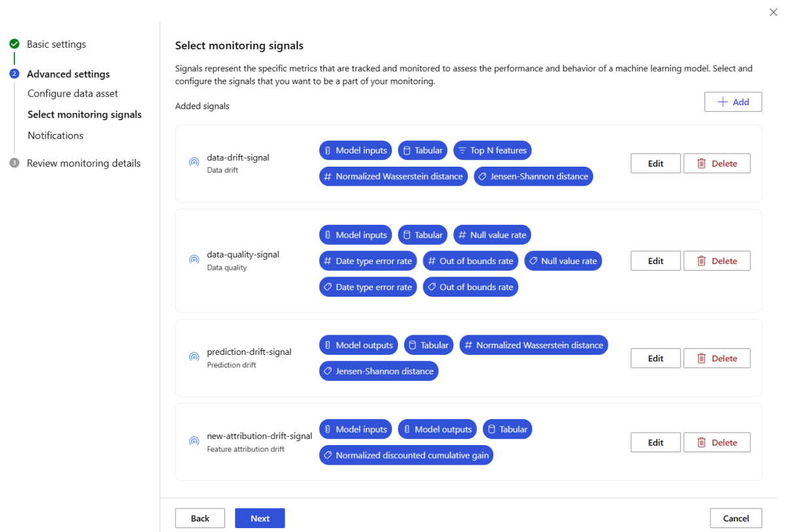Jump to Review monitoring details step

tap(84, 163)
